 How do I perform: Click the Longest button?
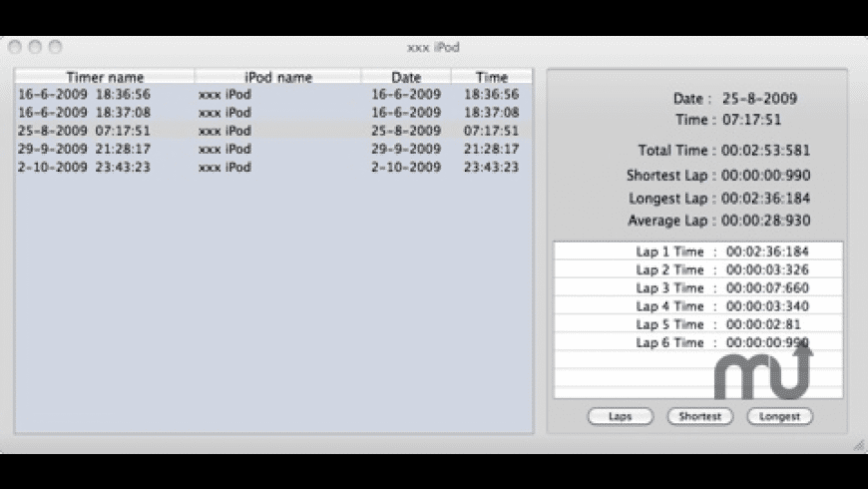pos(779,416)
